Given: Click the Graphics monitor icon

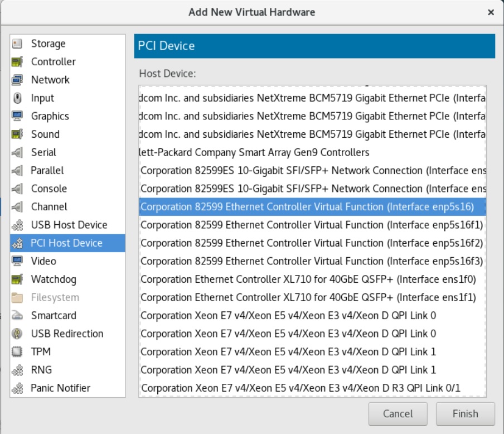Looking at the screenshot, I should [17, 116].
